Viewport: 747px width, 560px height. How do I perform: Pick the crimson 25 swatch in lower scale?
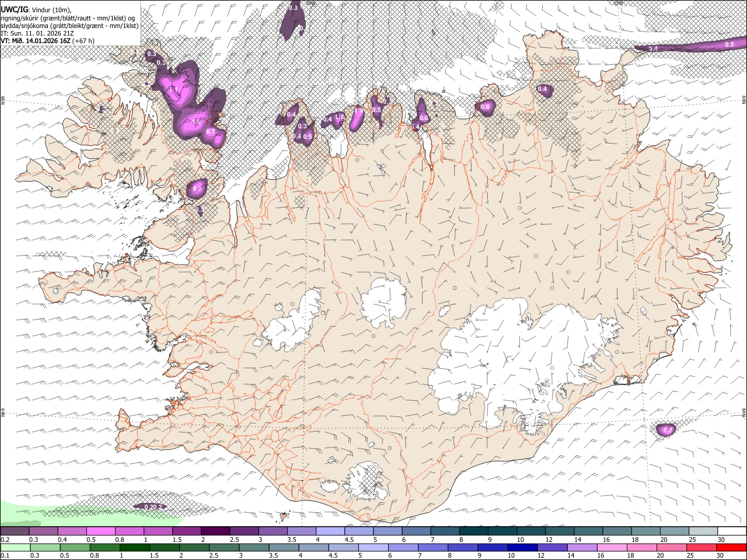tap(701, 547)
